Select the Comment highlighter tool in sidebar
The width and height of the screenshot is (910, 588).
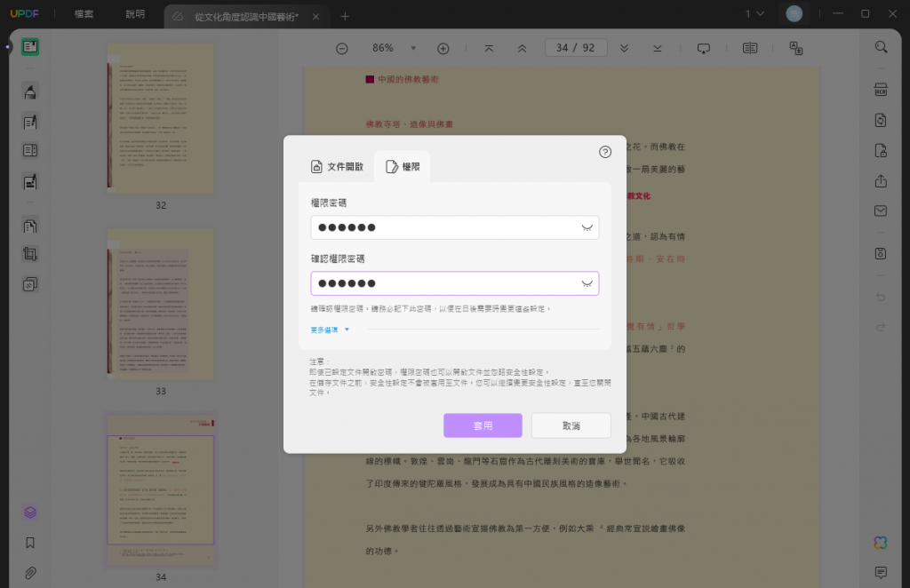(30, 91)
